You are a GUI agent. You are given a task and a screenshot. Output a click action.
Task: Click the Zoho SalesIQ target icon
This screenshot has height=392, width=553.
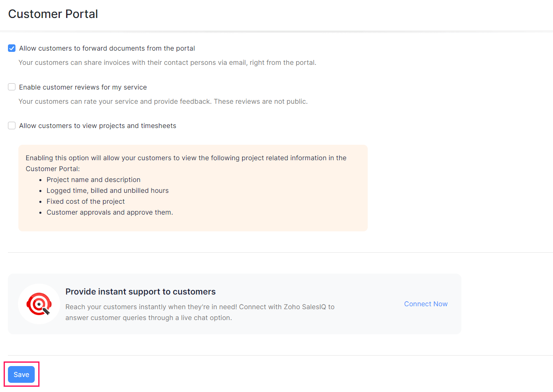[x=39, y=304]
